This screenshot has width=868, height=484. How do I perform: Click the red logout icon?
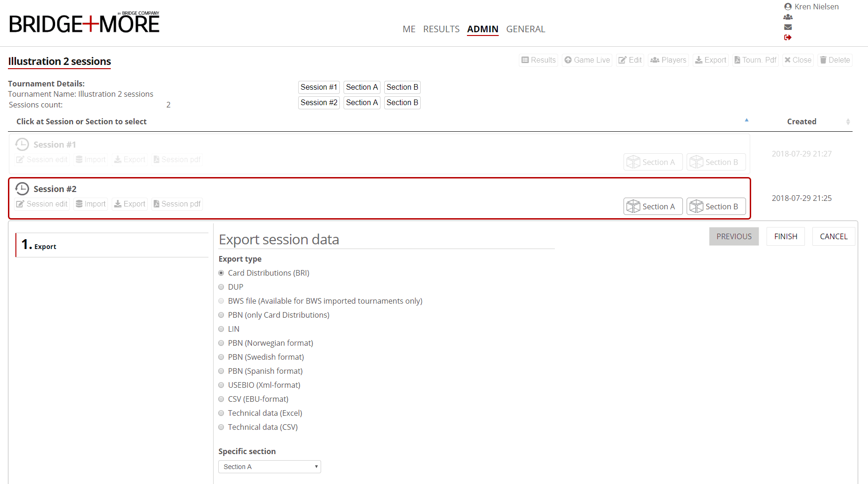point(788,37)
